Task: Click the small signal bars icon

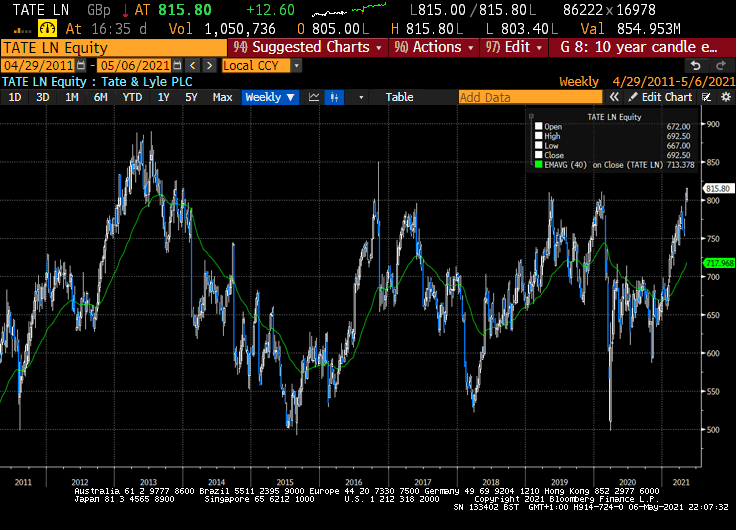Action: (x=22, y=31)
